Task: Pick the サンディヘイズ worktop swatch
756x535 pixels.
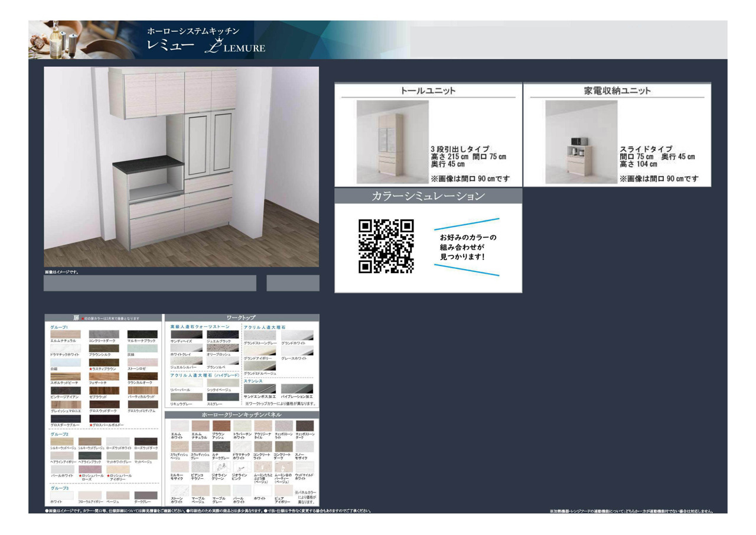Action: pos(187,334)
